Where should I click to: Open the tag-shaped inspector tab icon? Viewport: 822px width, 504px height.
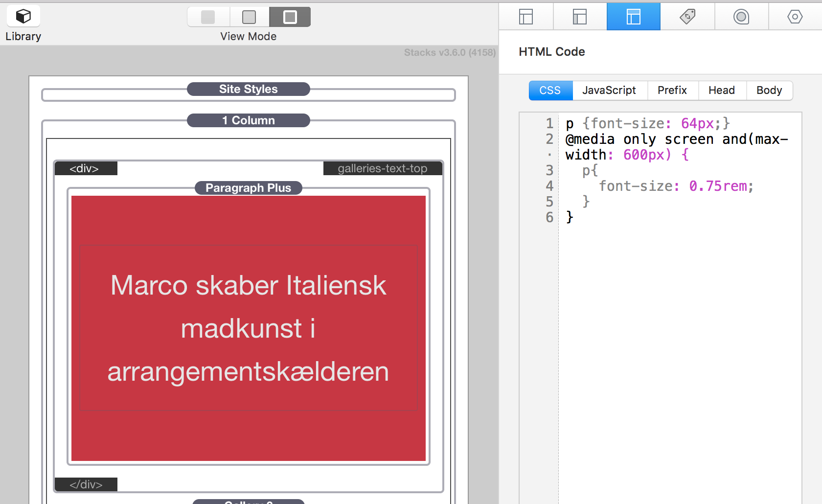(x=687, y=17)
